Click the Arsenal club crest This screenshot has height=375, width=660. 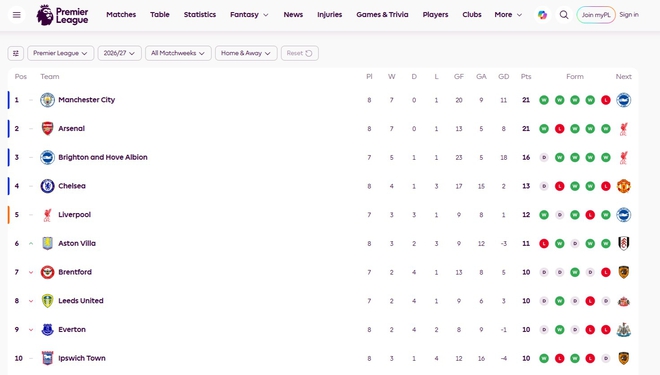click(47, 129)
